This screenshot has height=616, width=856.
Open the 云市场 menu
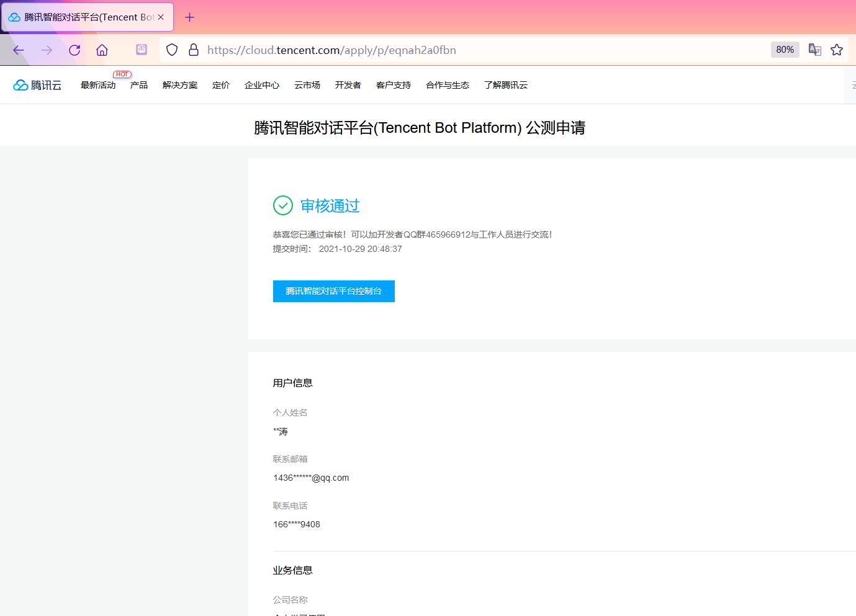click(307, 85)
